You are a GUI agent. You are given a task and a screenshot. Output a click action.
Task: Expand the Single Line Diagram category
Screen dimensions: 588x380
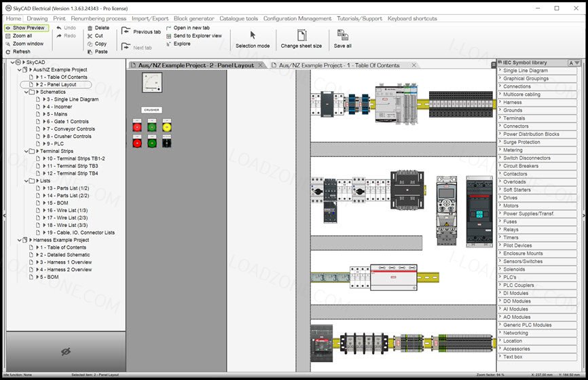(x=537, y=71)
